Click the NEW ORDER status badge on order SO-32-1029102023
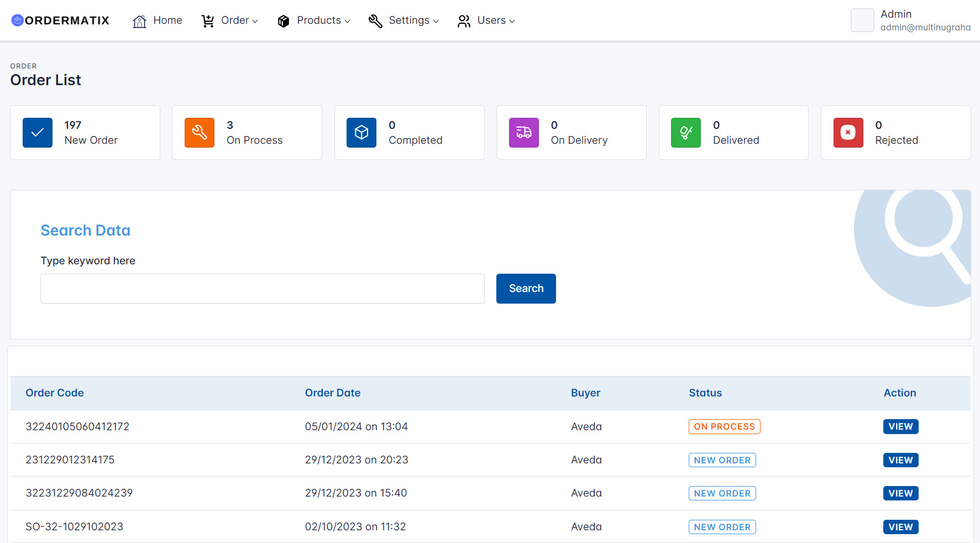This screenshot has height=543, width=980. click(722, 526)
